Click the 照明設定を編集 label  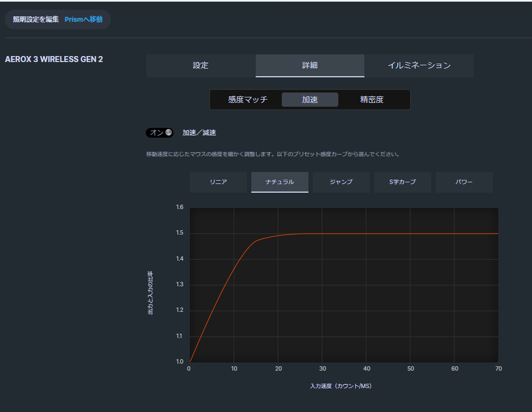pos(36,20)
